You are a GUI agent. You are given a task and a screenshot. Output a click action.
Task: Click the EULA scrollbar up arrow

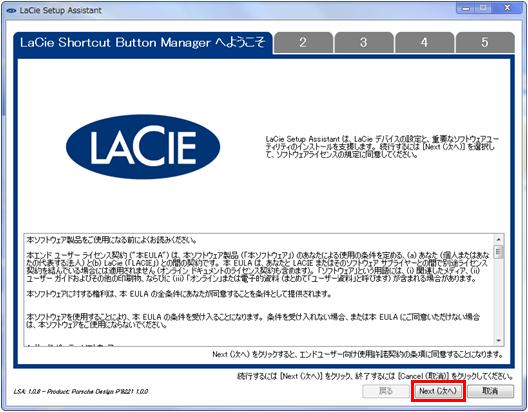tap(498, 240)
